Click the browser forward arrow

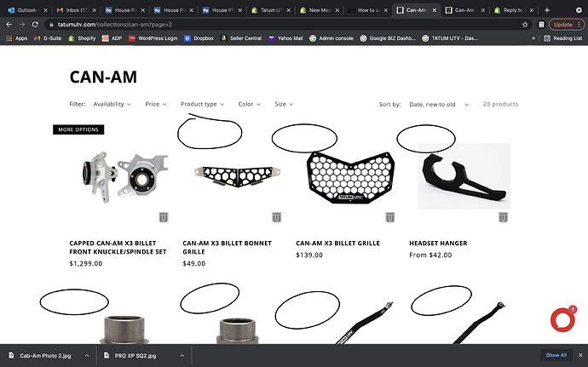[22, 25]
